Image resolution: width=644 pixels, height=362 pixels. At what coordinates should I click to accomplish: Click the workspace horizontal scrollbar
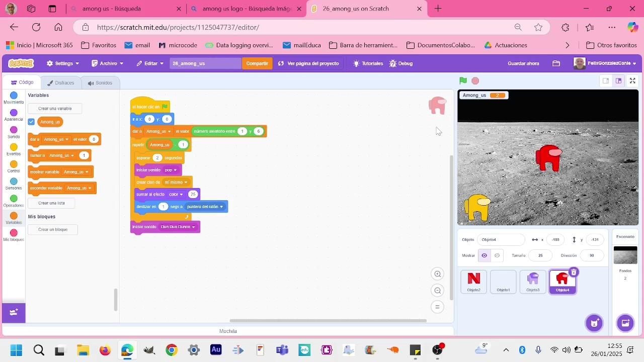tap(328, 320)
